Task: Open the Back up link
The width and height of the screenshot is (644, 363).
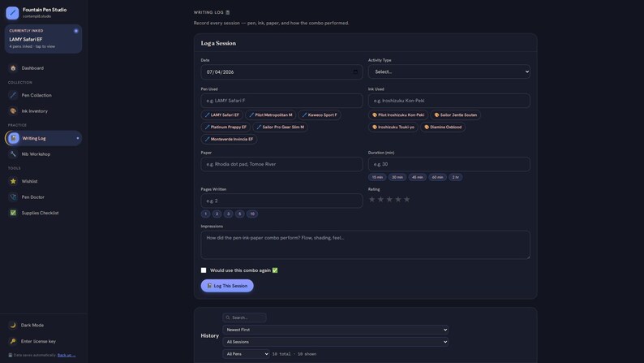Action: click(67, 355)
